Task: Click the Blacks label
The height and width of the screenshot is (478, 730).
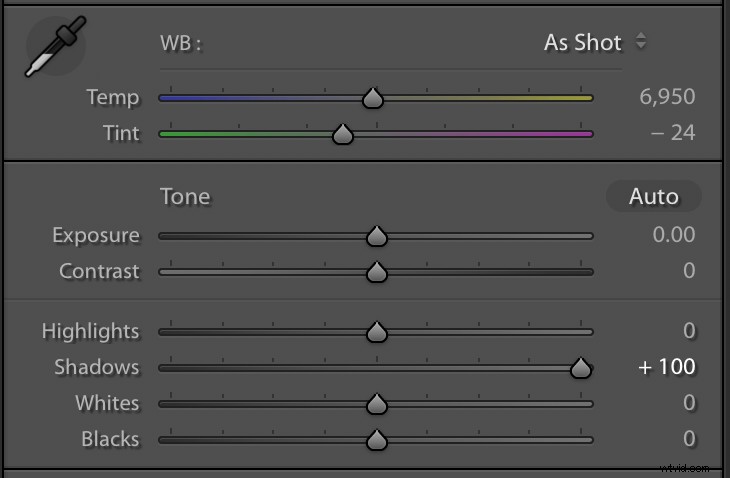Action: pos(110,439)
